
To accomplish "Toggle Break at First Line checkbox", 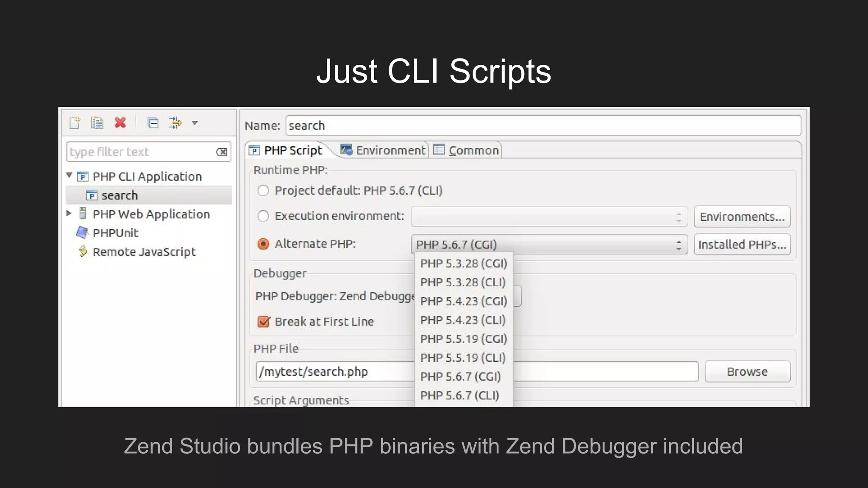I will 264,322.
